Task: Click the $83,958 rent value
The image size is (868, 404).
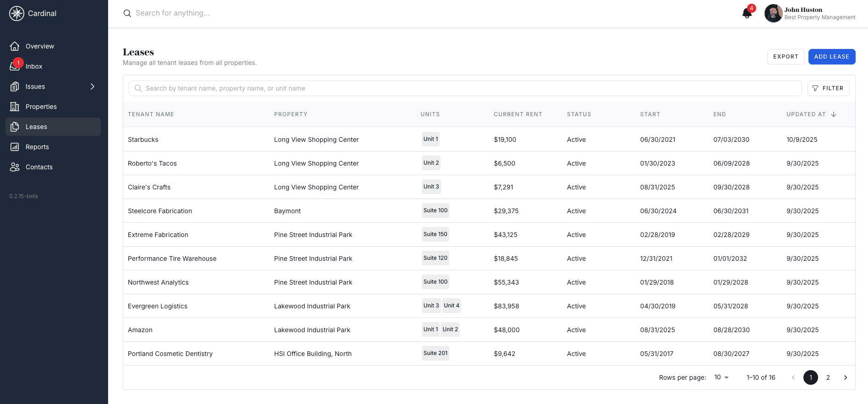Action: pyautogui.click(x=507, y=306)
